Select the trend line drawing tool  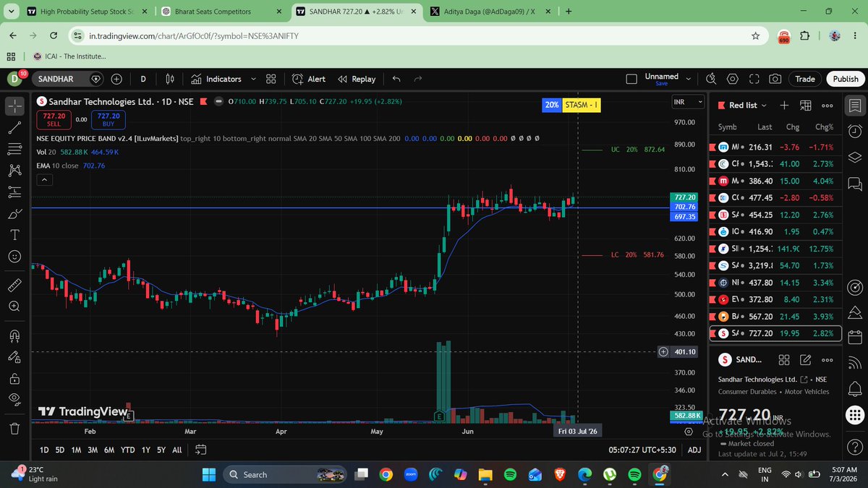pyautogui.click(x=14, y=128)
